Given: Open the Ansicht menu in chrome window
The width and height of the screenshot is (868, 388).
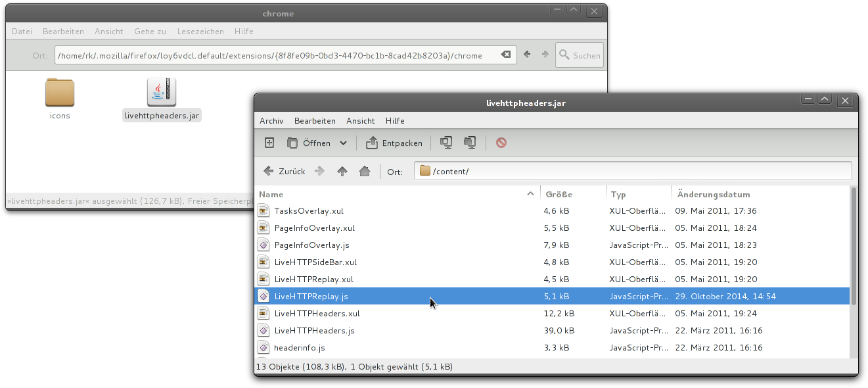Looking at the screenshot, I should pos(108,31).
